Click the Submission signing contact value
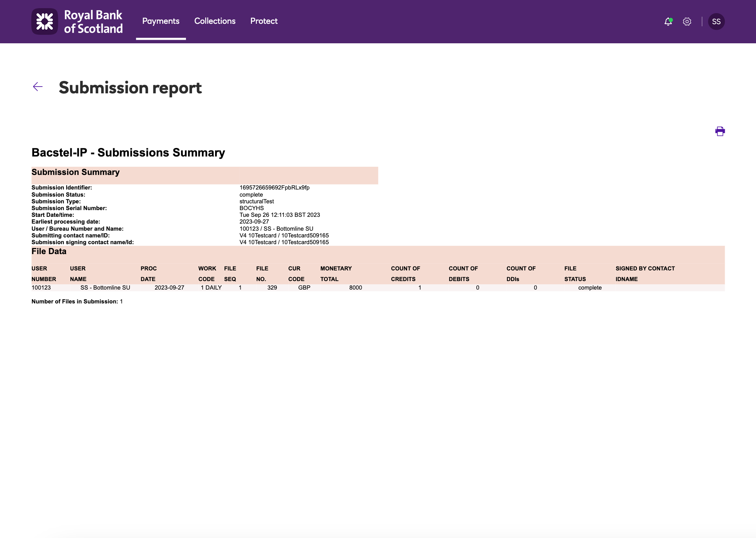This screenshot has height=538, width=756. pos(284,242)
